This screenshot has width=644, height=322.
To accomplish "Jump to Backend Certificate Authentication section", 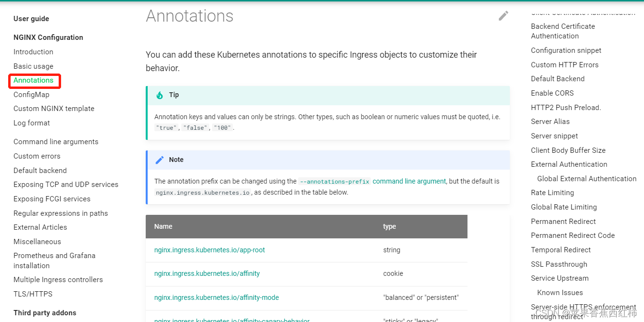I will 563,31.
